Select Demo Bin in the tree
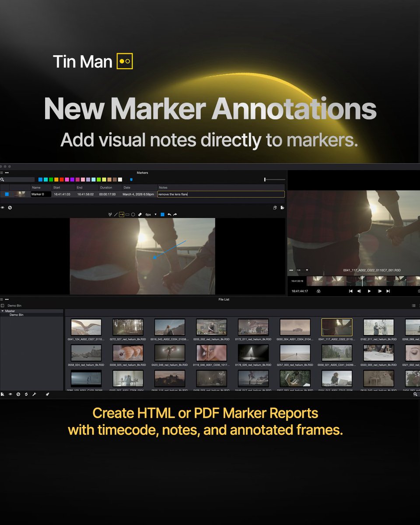Screen dimensions: 420x525 tap(17, 315)
